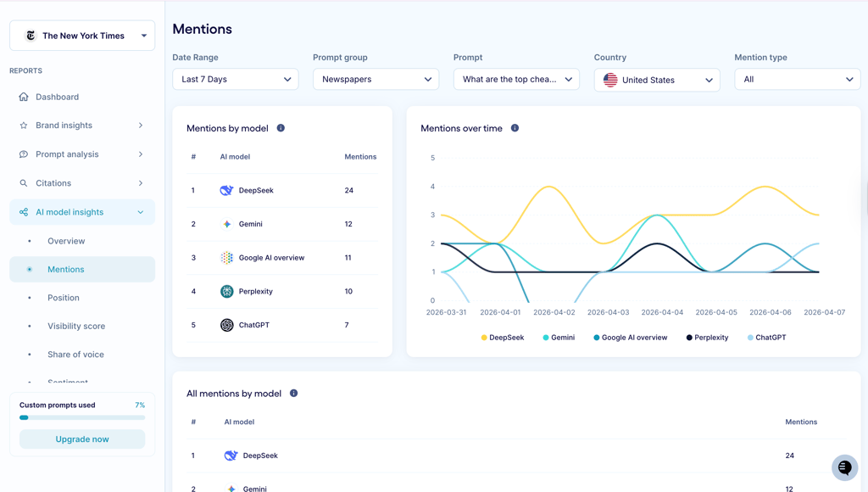The width and height of the screenshot is (868, 492).
Task: Click the Brand insights star icon
Action: [23, 126]
